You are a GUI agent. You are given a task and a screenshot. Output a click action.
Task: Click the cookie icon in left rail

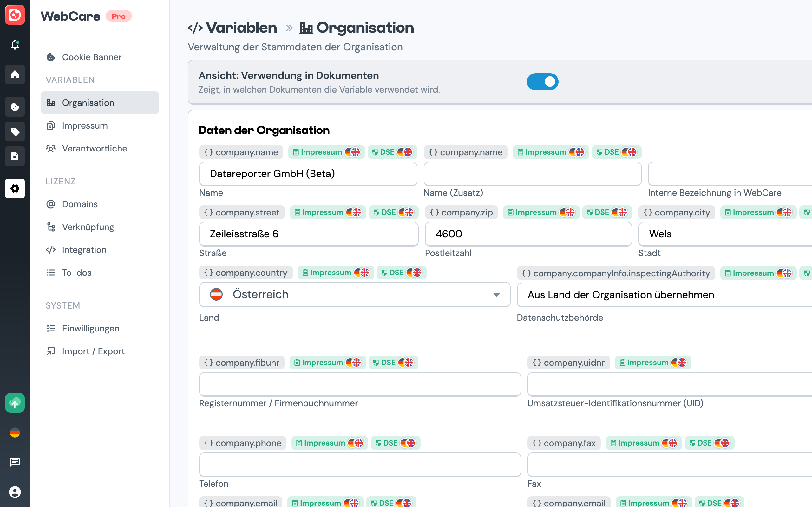(15, 107)
